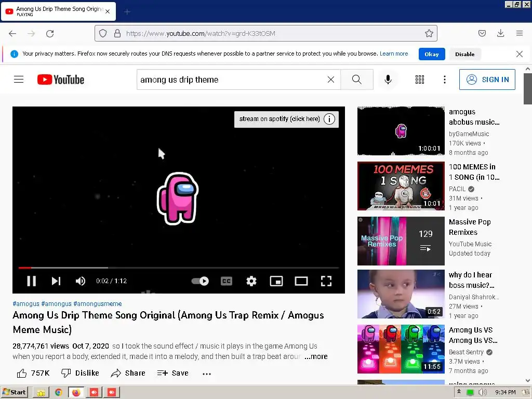Open more actions ellipsis below video
The width and height of the screenshot is (532, 399).
207,374
